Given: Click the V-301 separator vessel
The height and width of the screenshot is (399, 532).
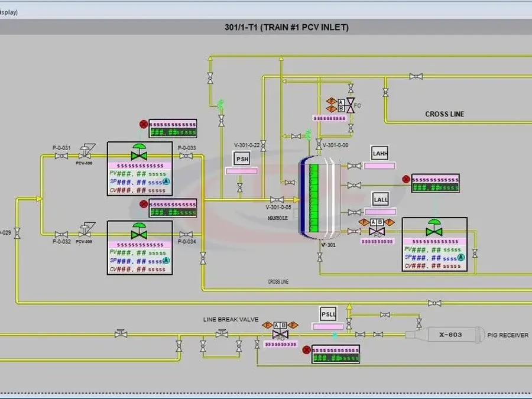Looking at the screenshot, I should pos(320,197).
